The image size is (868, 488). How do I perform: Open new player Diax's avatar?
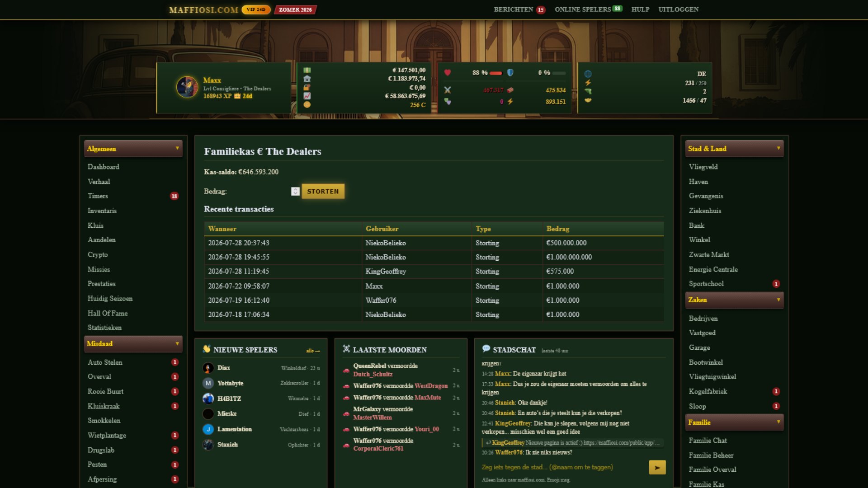208,368
